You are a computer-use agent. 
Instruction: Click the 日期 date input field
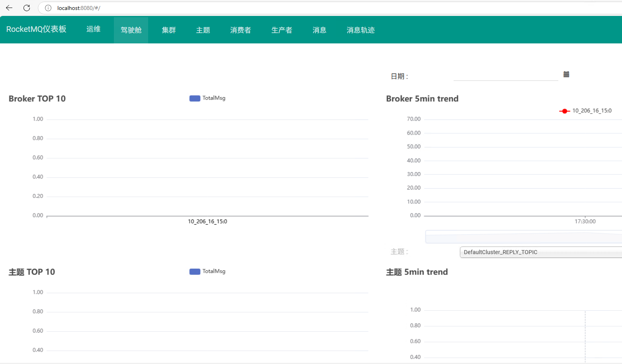(505, 75)
